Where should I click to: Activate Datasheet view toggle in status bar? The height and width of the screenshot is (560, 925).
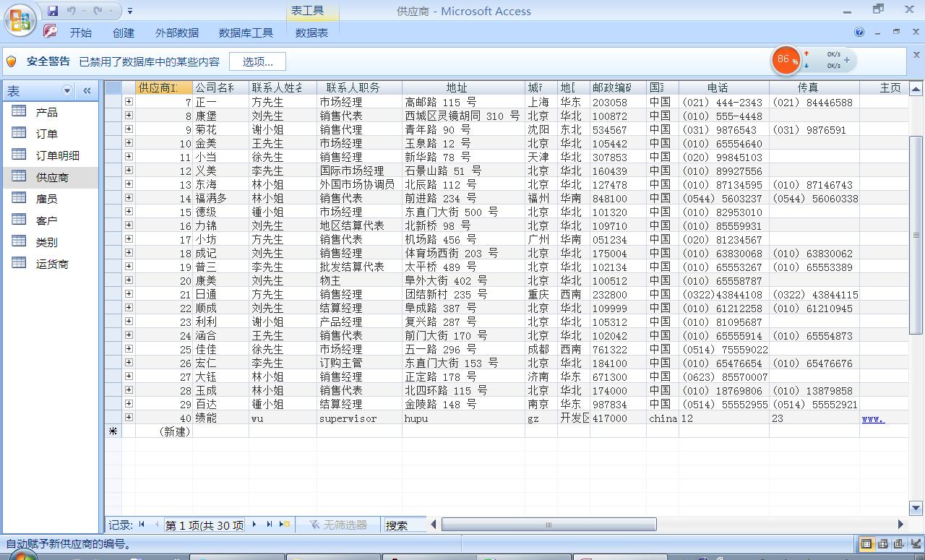point(864,543)
